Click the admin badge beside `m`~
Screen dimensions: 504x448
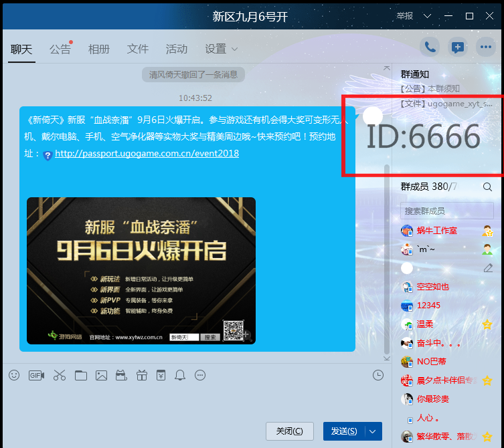(488, 249)
